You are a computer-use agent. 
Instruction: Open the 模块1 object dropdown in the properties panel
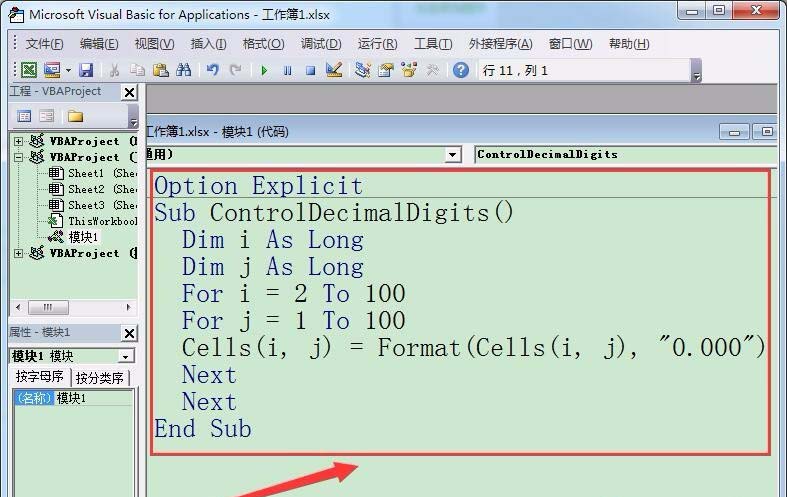point(126,356)
